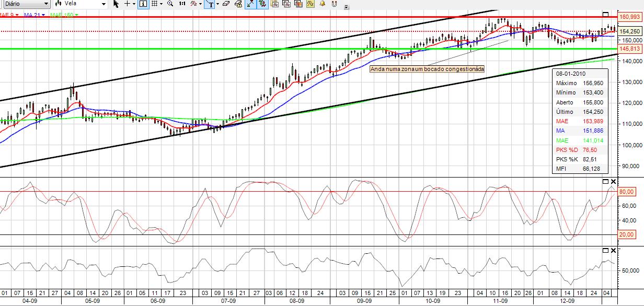This screenshot has width=644, height=306.
Task: Close the MFI indicator panel
Action: (x=614, y=251)
